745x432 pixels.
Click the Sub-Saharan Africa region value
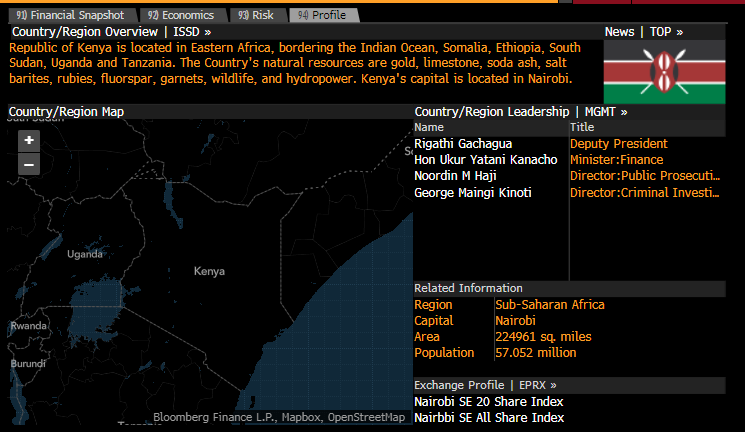(550, 305)
